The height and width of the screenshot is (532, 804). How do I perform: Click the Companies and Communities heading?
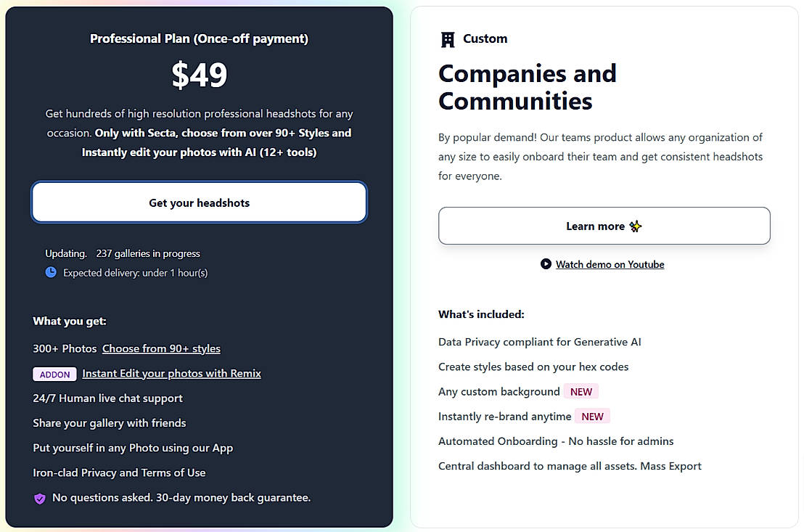[528, 87]
